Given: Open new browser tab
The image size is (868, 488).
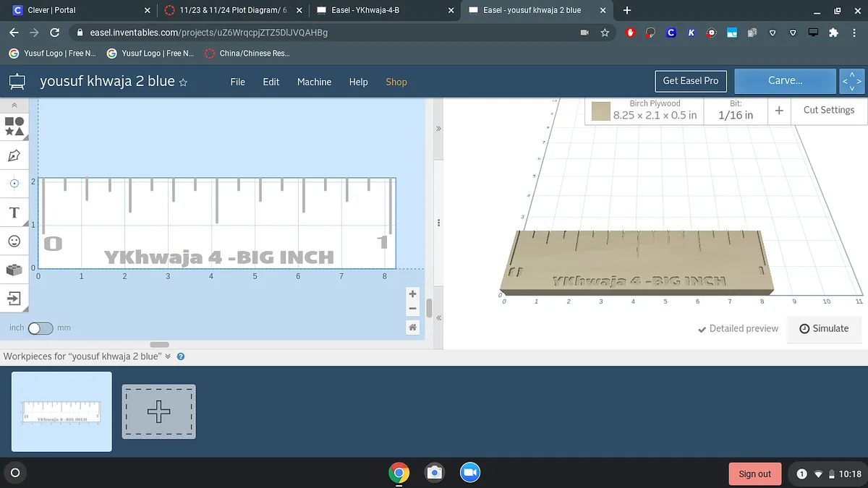Looking at the screenshot, I should click(x=627, y=10).
